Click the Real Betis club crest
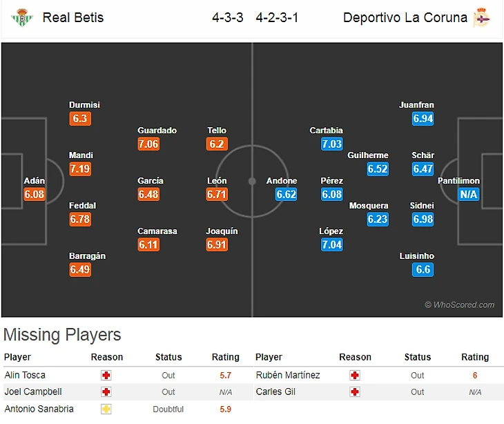 pos(22,17)
